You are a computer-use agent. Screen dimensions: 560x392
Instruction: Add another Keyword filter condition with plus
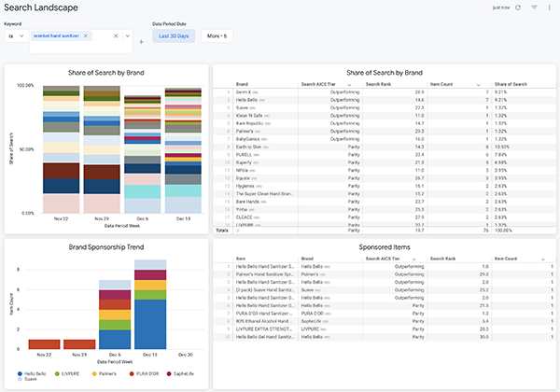[x=142, y=42]
